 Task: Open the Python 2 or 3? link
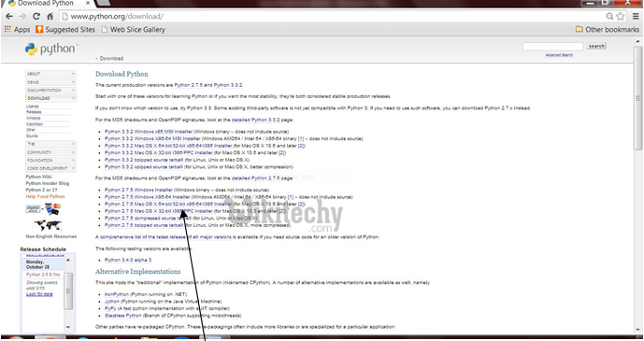pyautogui.click(x=41, y=190)
